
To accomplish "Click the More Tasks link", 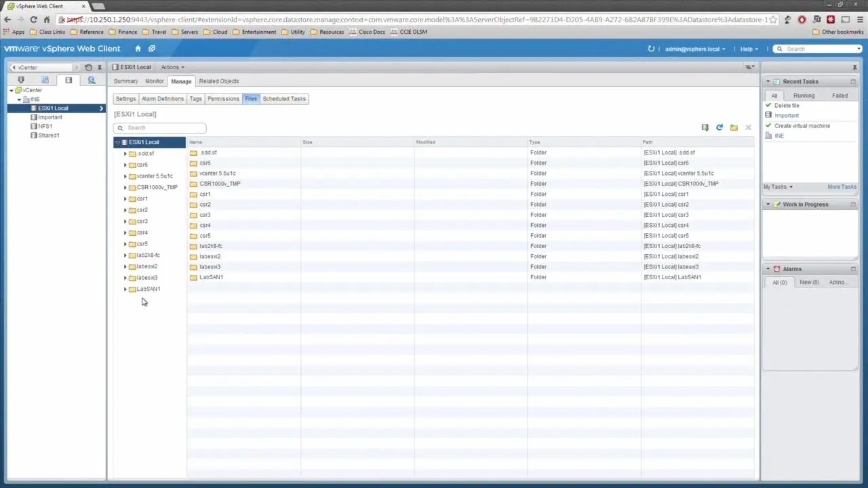I will 842,187.
